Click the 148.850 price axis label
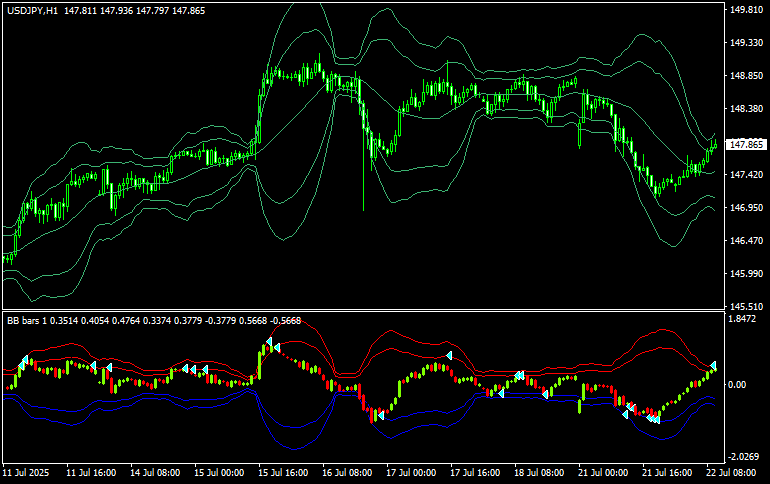The height and width of the screenshot is (484, 770). [746, 76]
